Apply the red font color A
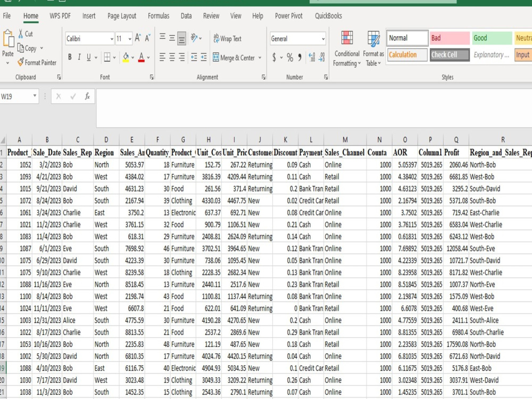Image resolution: width=532 pixels, height=399 pixels. [142, 57]
